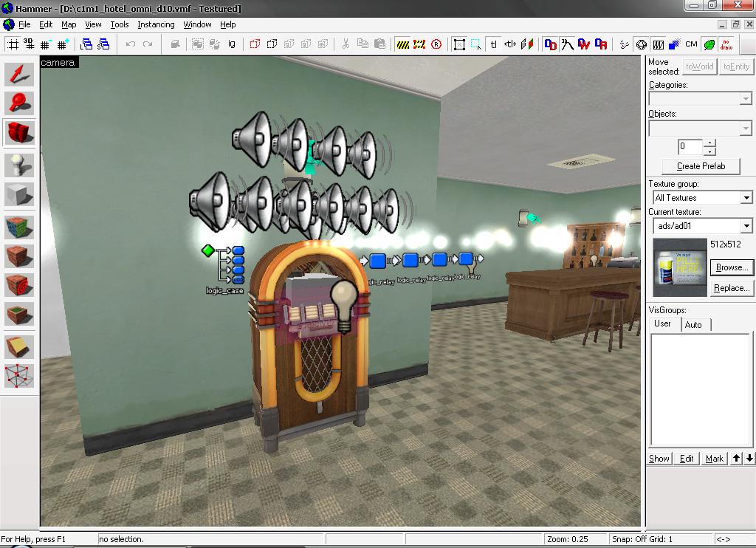Select the Vertex tool (wireframe cube)

point(19,376)
